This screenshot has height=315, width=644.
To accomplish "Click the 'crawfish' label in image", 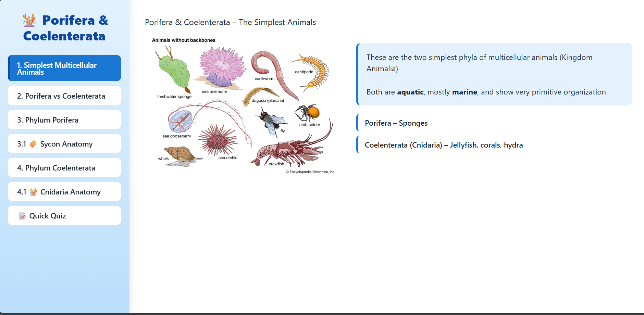I will coord(276,164).
